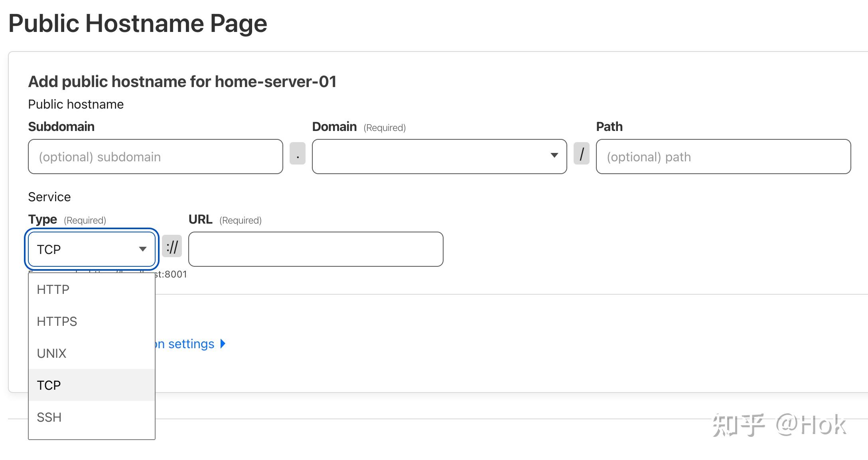Expand the blue arrow beside settings

223,344
